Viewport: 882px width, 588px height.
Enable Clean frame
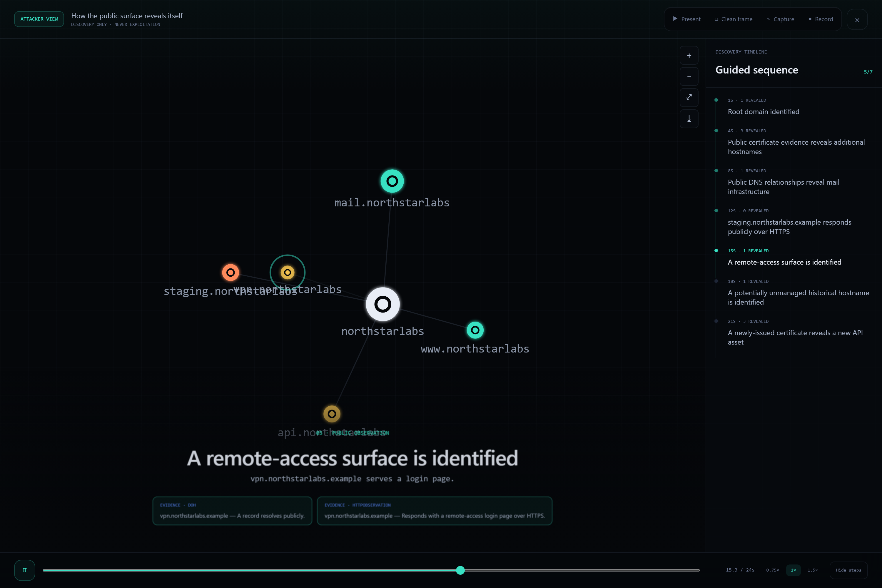coord(734,19)
